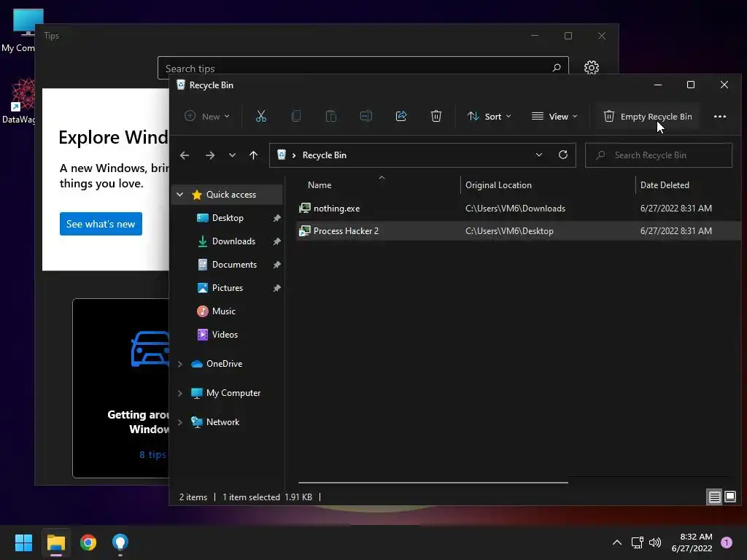Click the Paste clipboard icon
The height and width of the screenshot is (560, 747).
[x=330, y=116]
